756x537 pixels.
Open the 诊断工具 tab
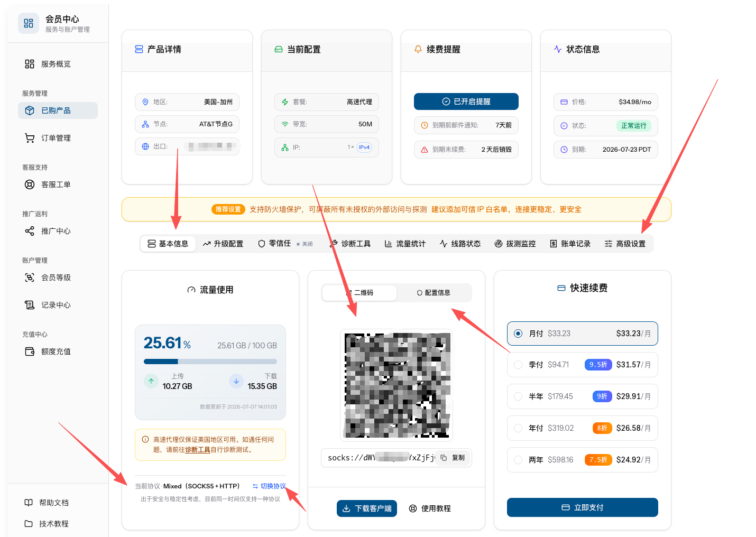point(350,244)
